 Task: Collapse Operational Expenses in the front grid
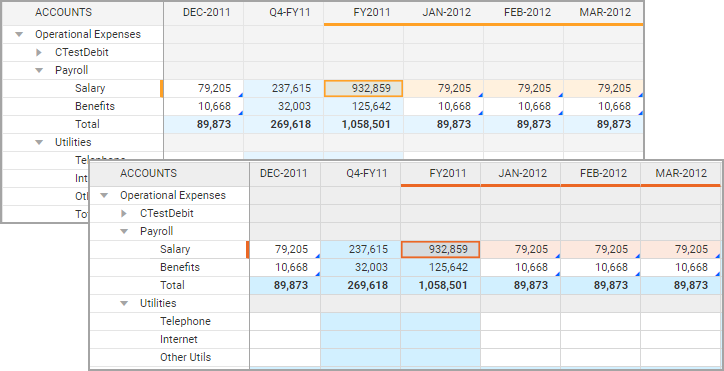(104, 195)
